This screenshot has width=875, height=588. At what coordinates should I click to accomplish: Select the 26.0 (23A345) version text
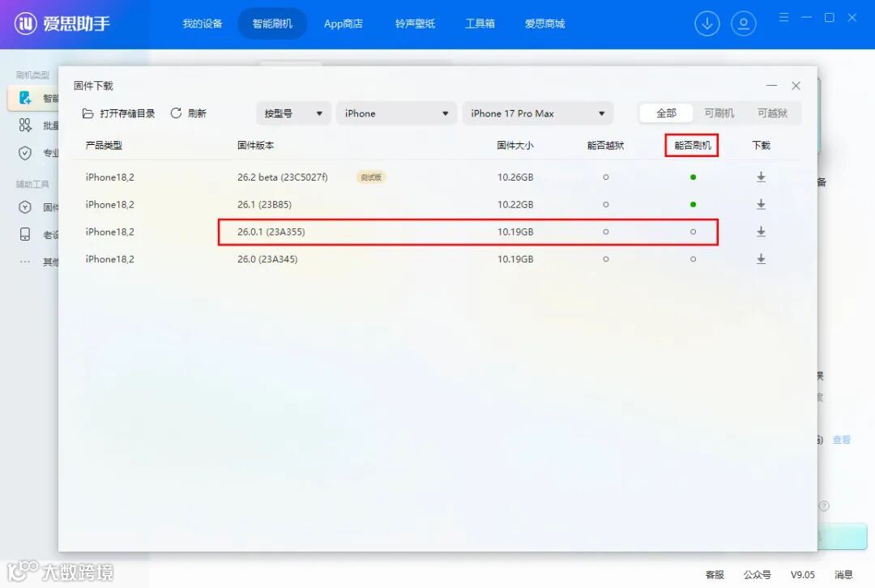[267, 259]
